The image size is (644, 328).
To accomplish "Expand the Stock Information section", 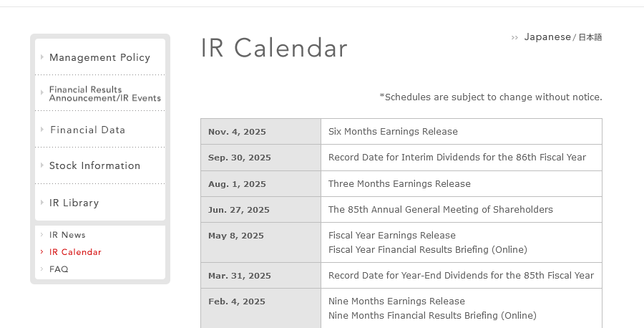I will click(x=94, y=165).
